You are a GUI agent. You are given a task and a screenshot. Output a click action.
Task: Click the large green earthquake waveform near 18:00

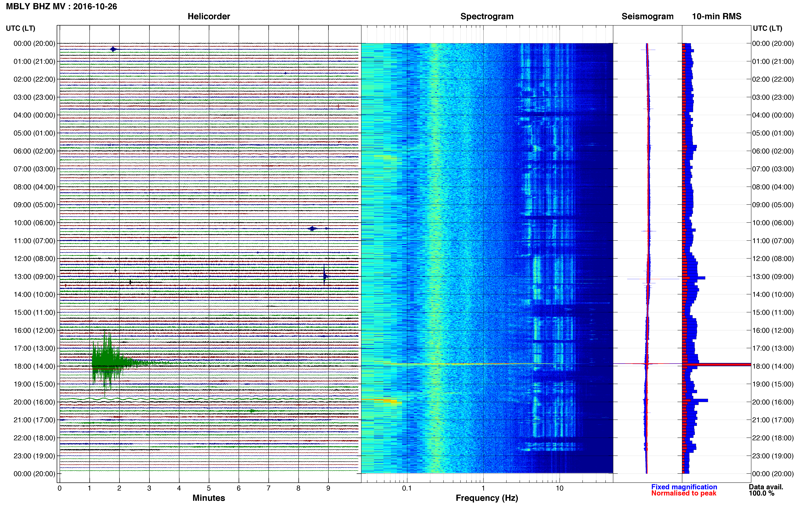(107, 363)
